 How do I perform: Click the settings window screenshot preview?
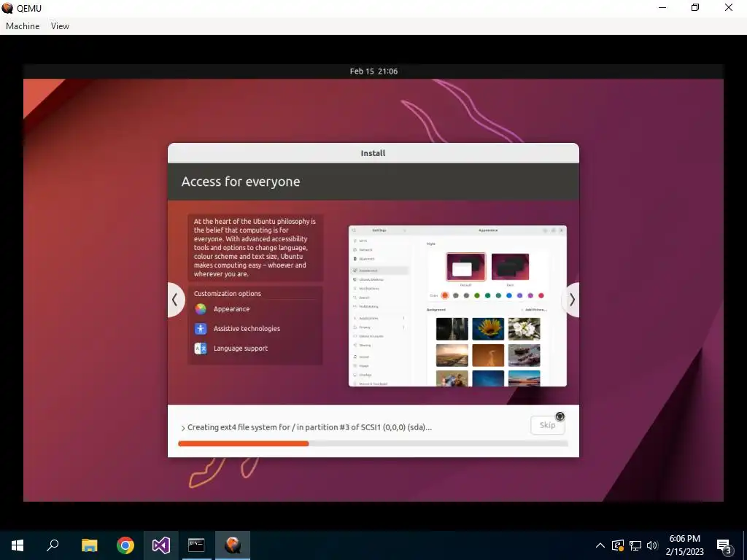[457, 306]
